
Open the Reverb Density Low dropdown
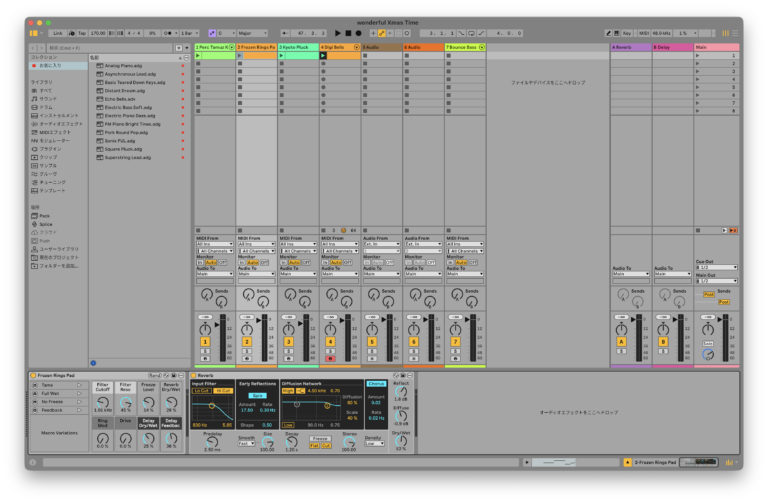(x=374, y=444)
